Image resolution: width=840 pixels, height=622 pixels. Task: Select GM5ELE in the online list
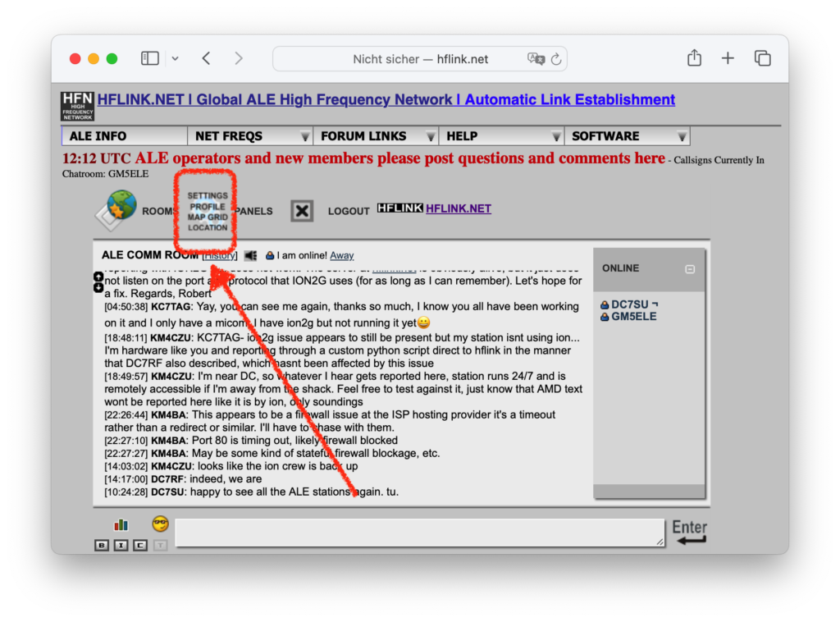pos(634,317)
